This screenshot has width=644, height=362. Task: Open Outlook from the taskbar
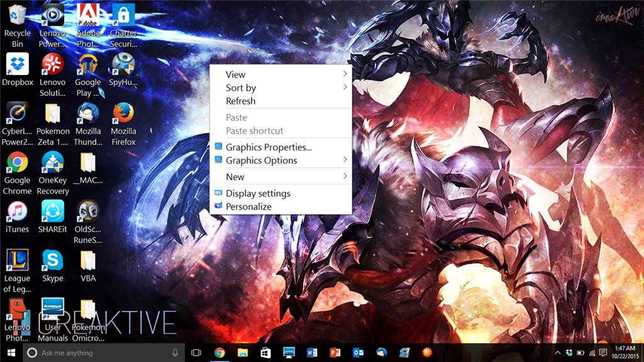(x=358, y=353)
